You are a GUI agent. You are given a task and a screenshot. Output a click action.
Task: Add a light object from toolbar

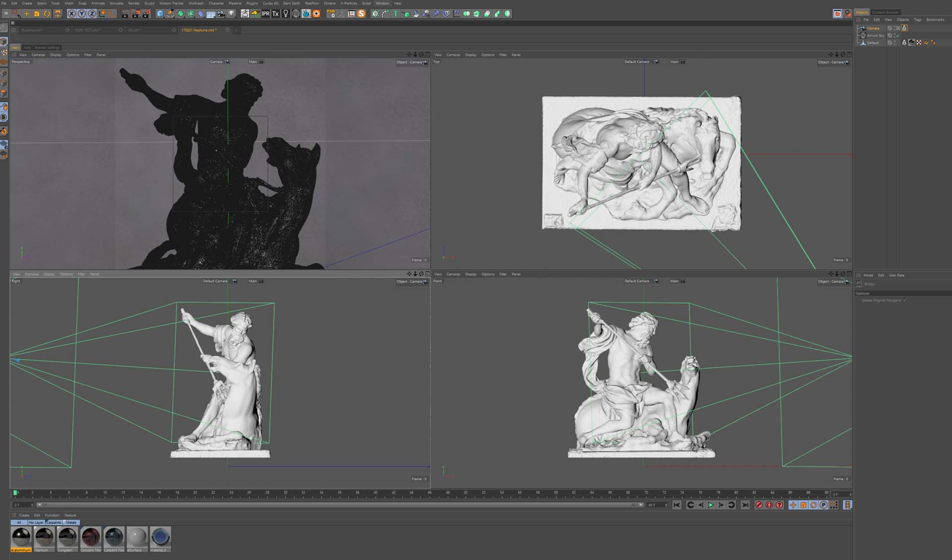[x=232, y=14]
